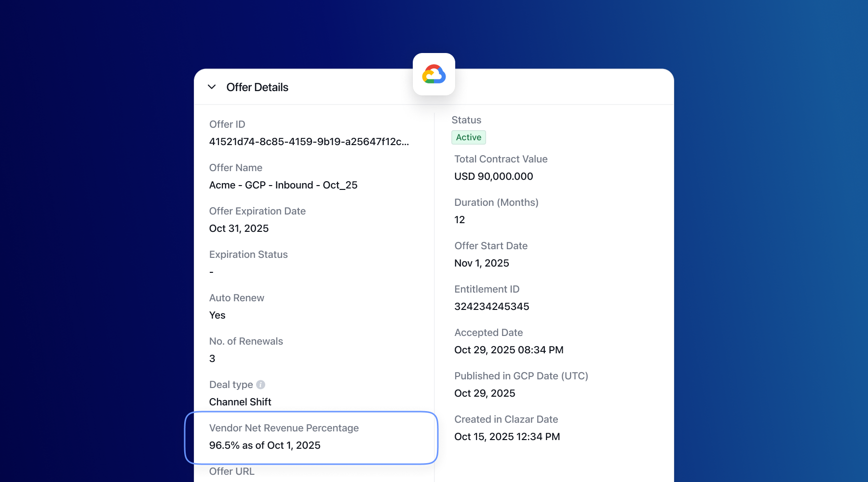Image resolution: width=868 pixels, height=482 pixels.
Task: Click offer name Acme - GCP - Inbound - Oct_25
Action: [283, 185]
